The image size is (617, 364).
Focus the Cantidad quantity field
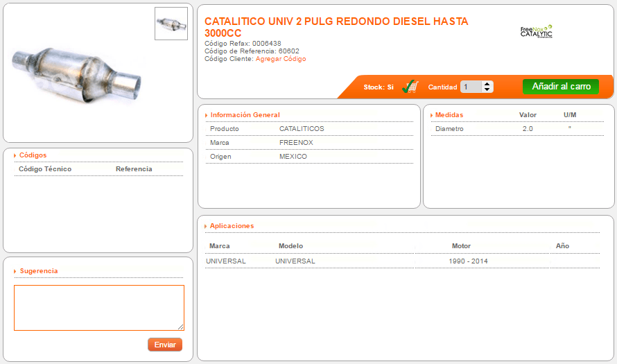click(471, 87)
